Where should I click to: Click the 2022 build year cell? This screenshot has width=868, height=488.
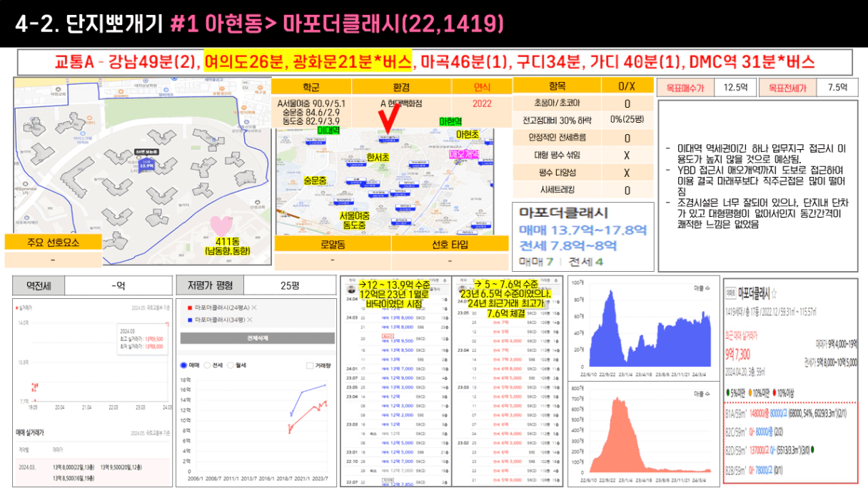482,103
